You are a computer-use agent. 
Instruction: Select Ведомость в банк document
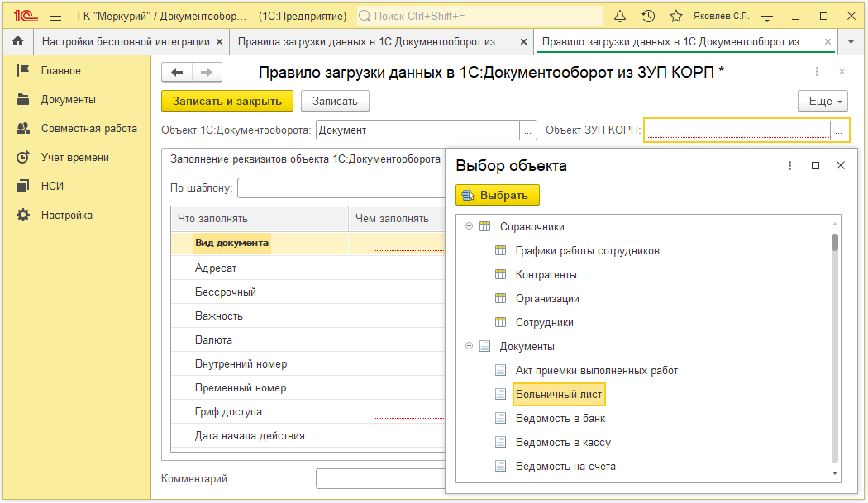pos(560,419)
